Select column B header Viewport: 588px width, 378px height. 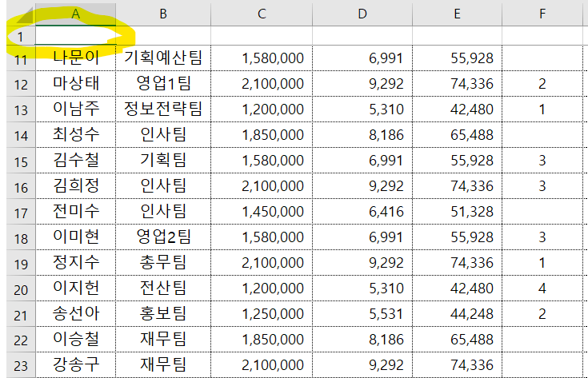pos(163,14)
